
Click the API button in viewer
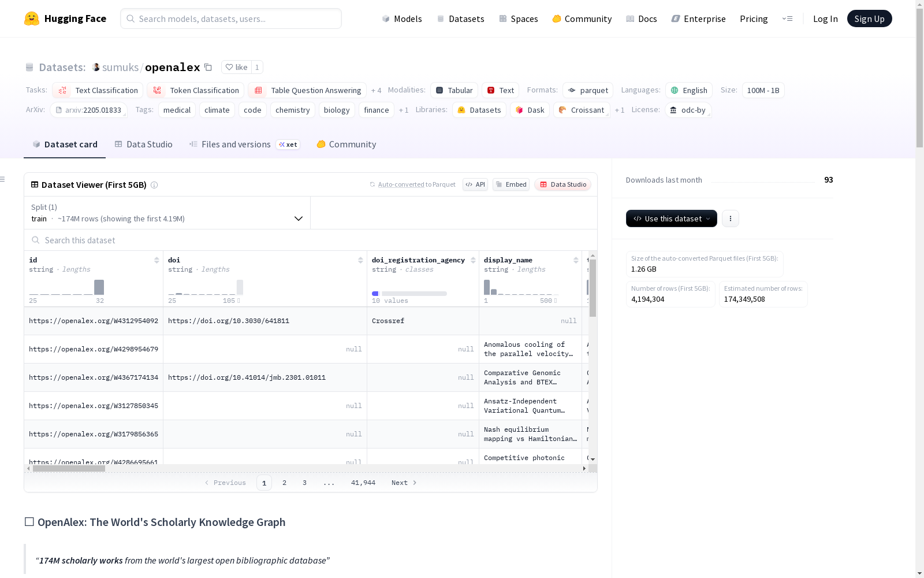point(475,184)
